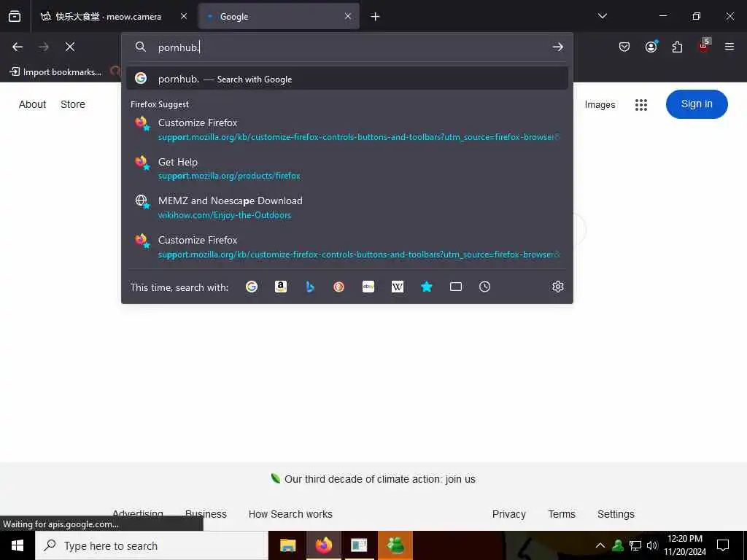
Task: Select the Get Help suggestion
Action: click(347, 168)
